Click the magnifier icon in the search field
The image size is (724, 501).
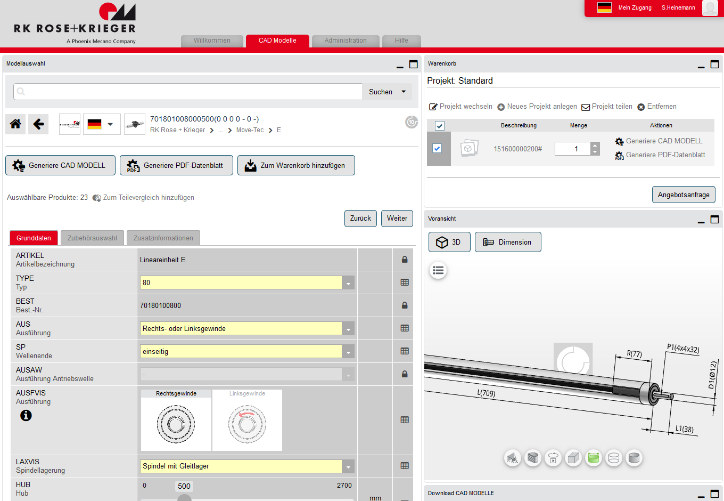point(21,91)
